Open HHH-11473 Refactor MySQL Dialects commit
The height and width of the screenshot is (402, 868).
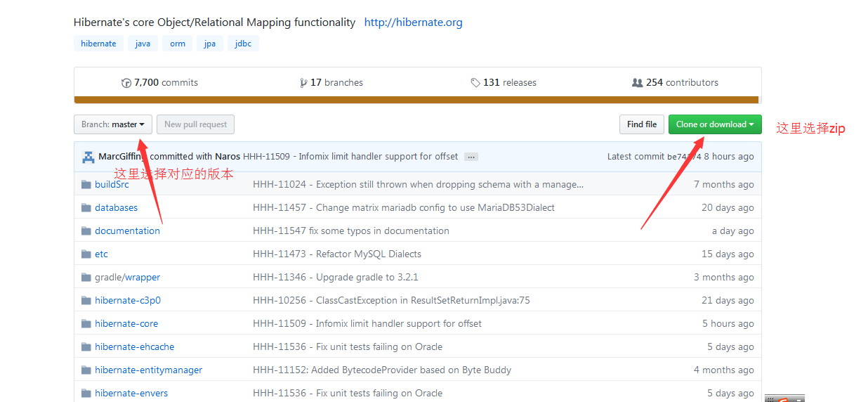[x=337, y=254]
